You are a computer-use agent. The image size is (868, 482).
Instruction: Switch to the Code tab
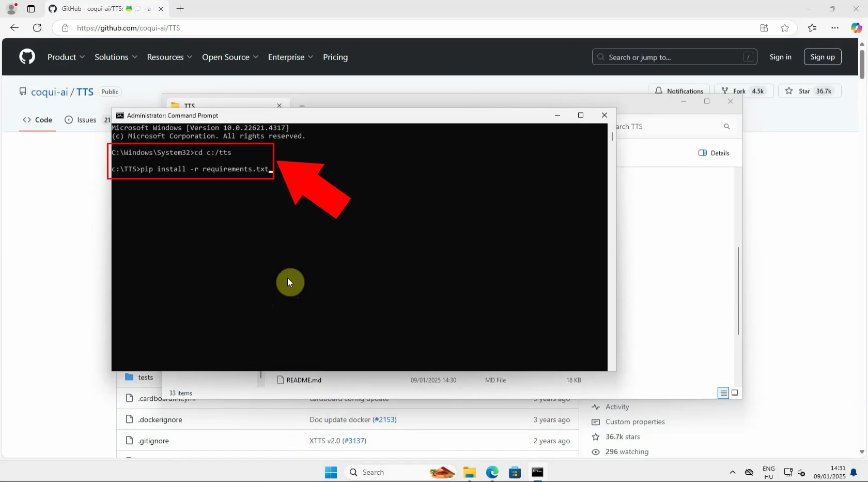37,119
